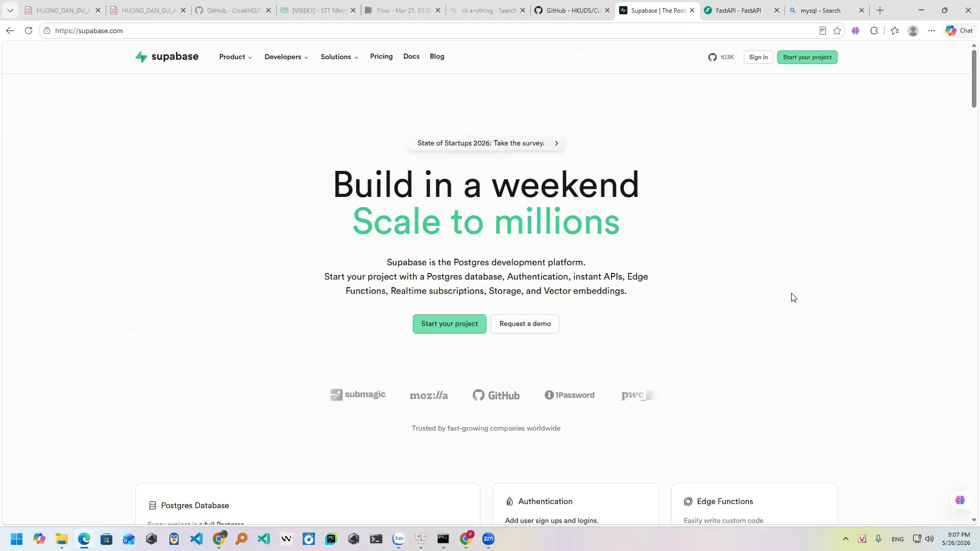Close the mysql - Search tab
980x551 pixels.
[x=862, y=10]
